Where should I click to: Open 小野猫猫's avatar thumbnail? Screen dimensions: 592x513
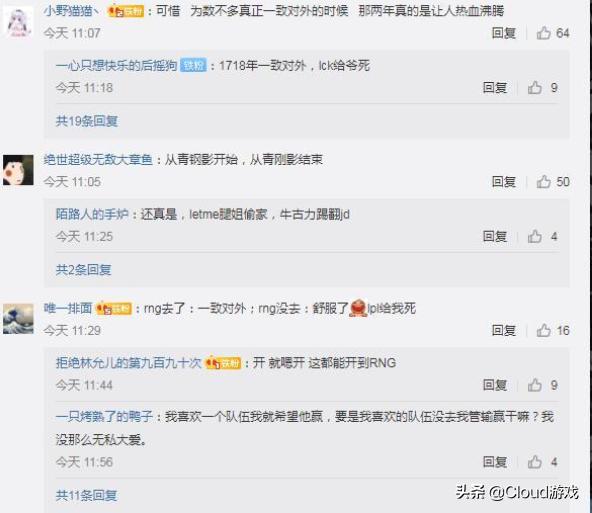pos(19,23)
